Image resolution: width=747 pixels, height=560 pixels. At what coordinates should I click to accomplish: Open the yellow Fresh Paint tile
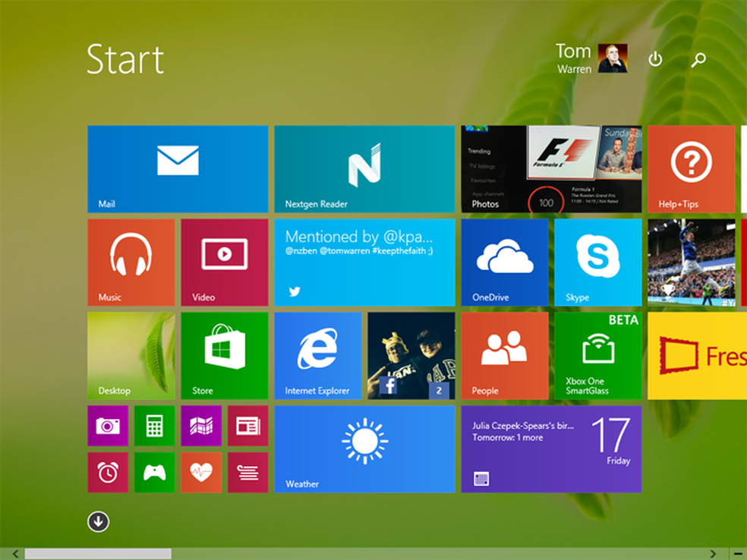[698, 356]
